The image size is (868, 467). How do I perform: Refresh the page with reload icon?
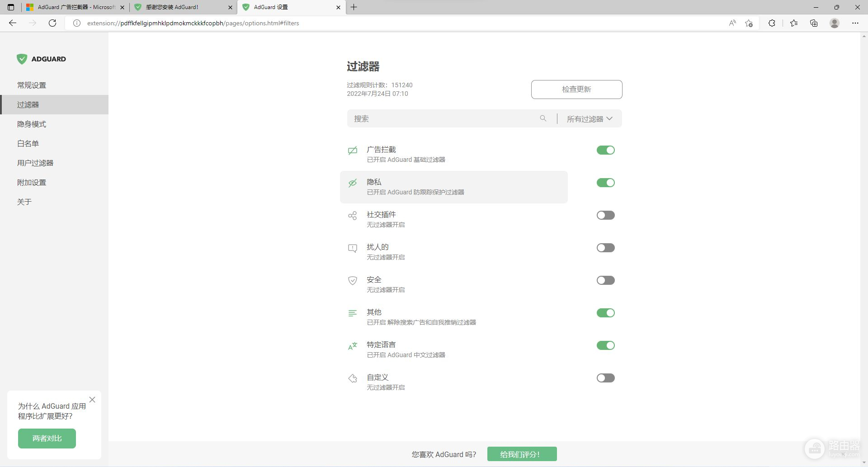52,23
